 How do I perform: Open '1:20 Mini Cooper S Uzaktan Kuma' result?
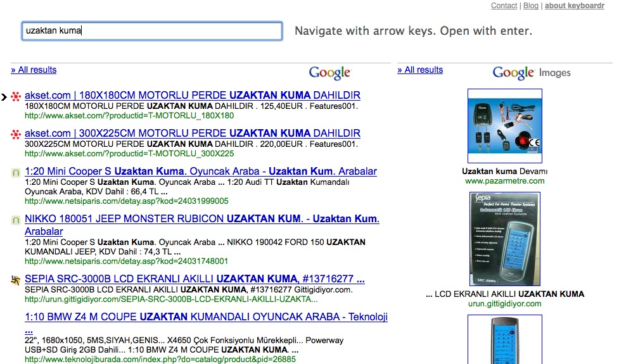(x=201, y=172)
